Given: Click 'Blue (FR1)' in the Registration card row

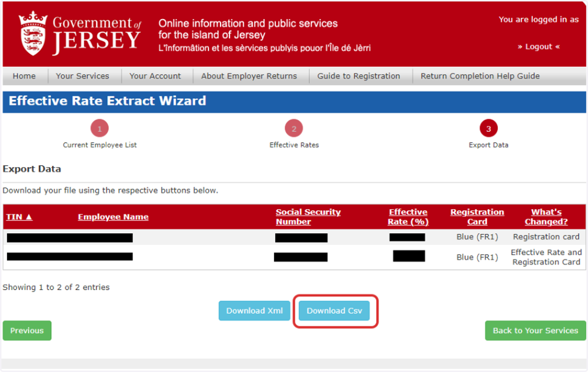Looking at the screenshot, I should coord(477,237).
